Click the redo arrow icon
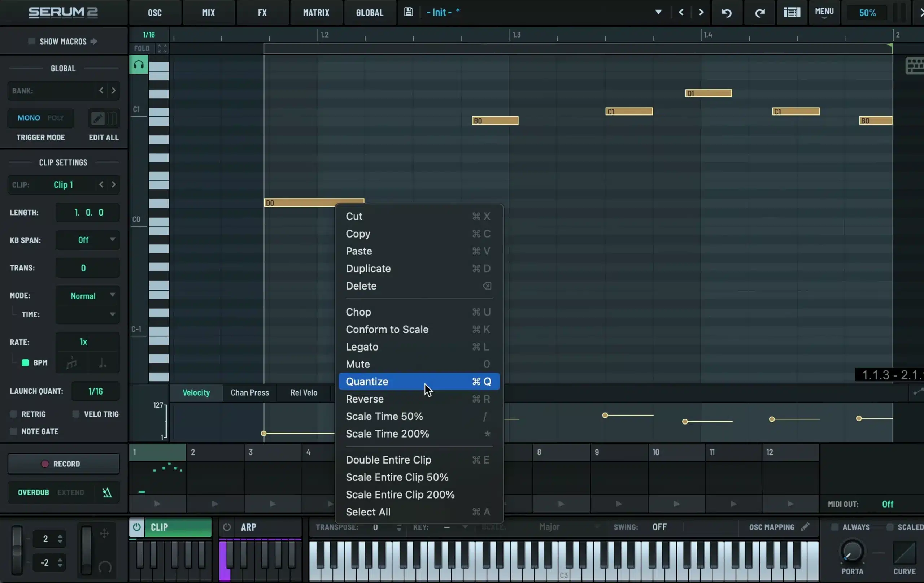Image resolution: width=924 pixels, height=583 pixels. pyautogui.click(x=760, y=13)
